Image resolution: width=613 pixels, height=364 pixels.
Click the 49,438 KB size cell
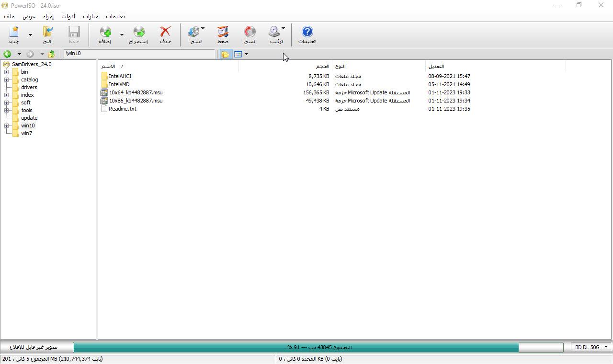318,101
